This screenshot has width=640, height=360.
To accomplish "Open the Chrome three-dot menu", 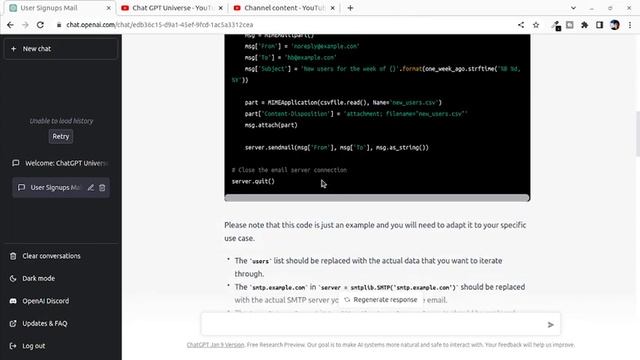I will [x=630, y=25].
